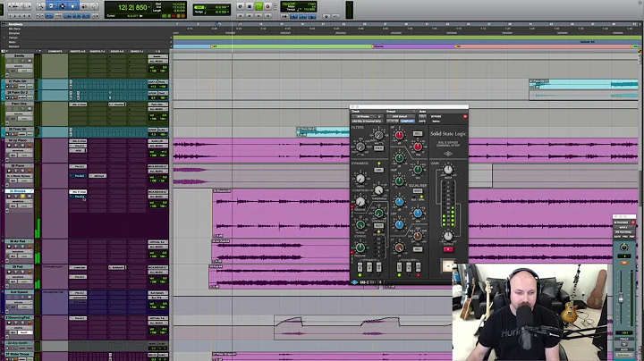
Task: Select the Scrubber tool
Action: 85,6
